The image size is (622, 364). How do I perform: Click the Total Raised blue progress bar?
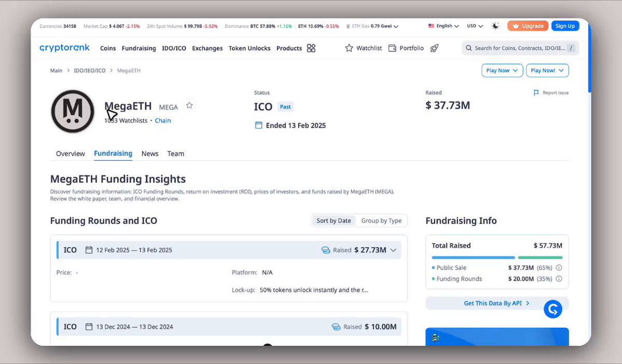coord(473,258)
